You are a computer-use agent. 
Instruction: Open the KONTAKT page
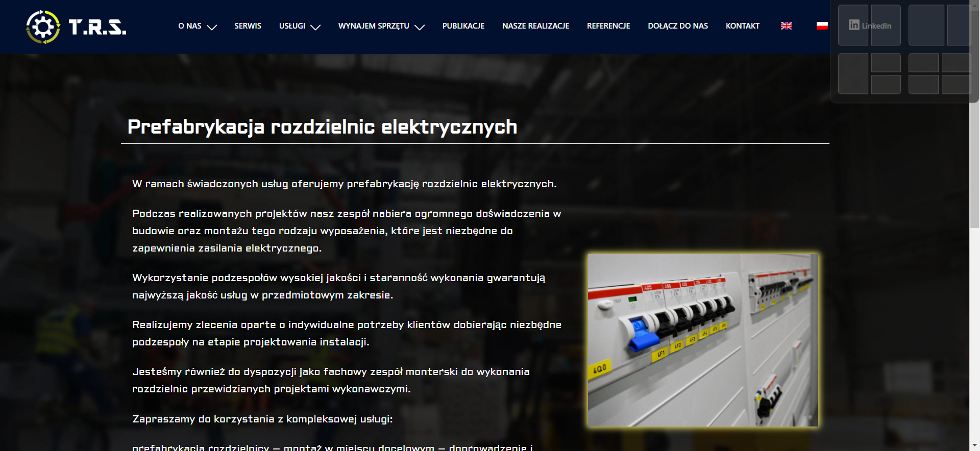point(743,26)
